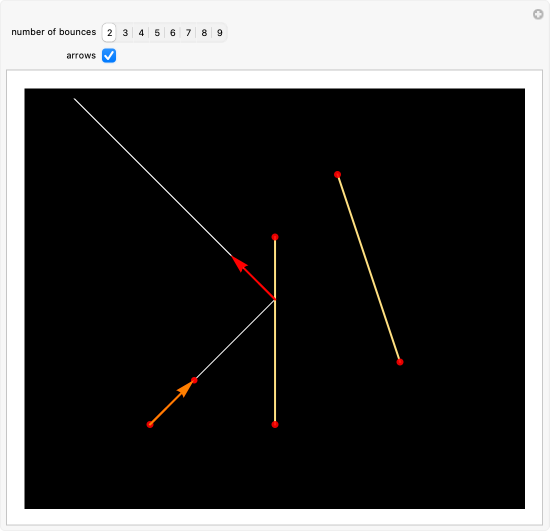Click the vertical mirror's bottom endpoint
Screen dimensions: 550x532
click(275, 425)
